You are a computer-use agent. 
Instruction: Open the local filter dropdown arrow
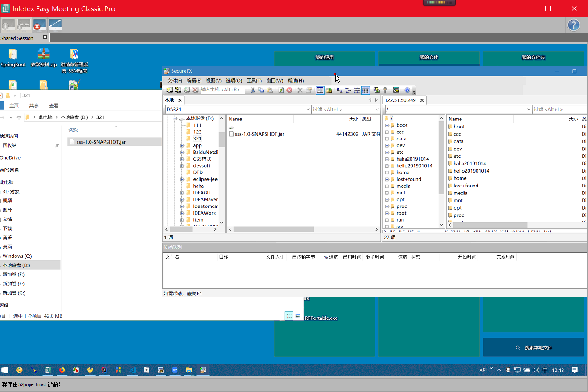tap(377, 109)
